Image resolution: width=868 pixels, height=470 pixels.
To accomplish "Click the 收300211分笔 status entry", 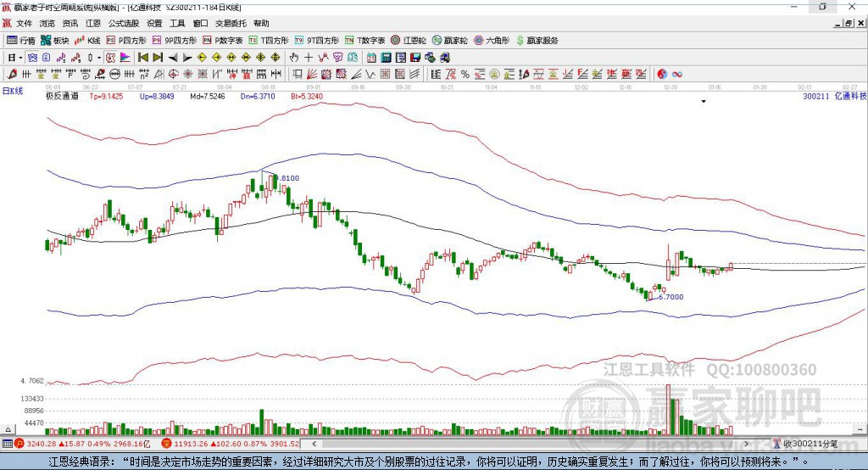I will click(806, 444).
